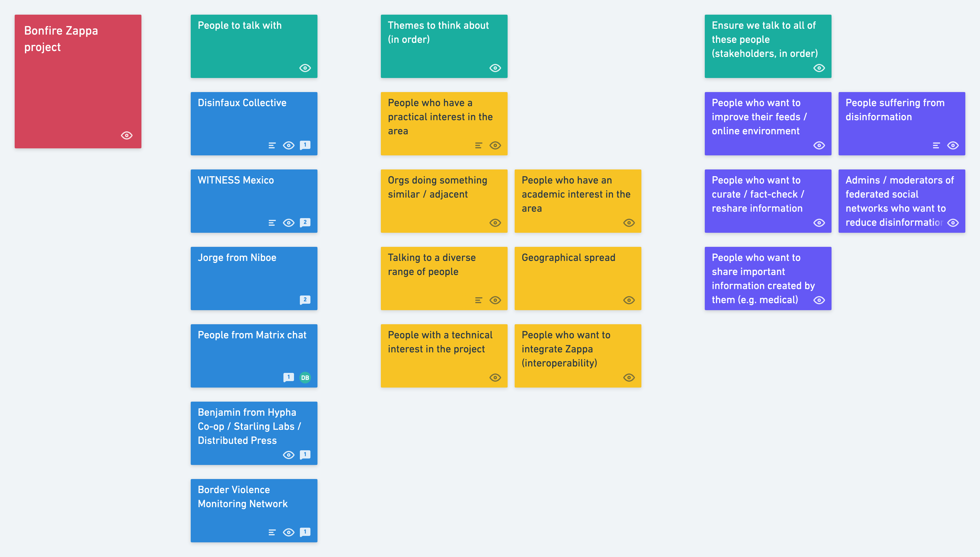Click the eye icon on Bonfire Zappa project card
Viewport: 980px width, 557px height.
(127, 135)
